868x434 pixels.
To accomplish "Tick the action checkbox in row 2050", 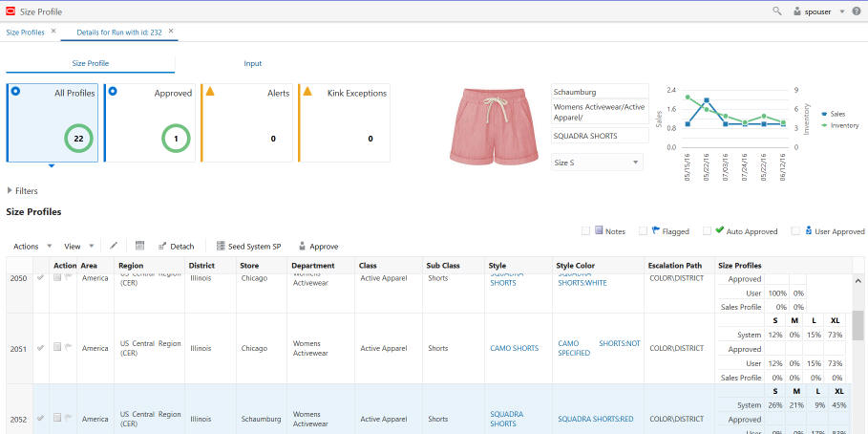I will 57,277.
